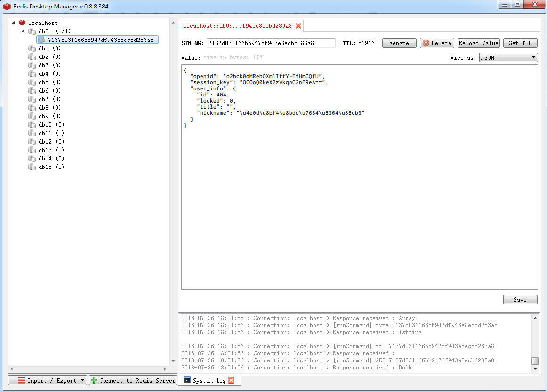Minimize the Redis Desktop Manager window

point(505,5)
